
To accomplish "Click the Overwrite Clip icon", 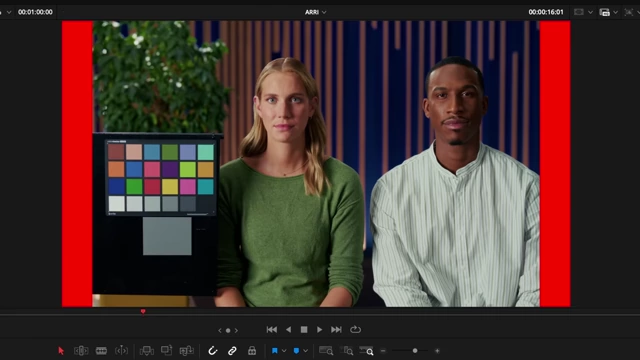I will pyautogui.click(x=167, y=350).
